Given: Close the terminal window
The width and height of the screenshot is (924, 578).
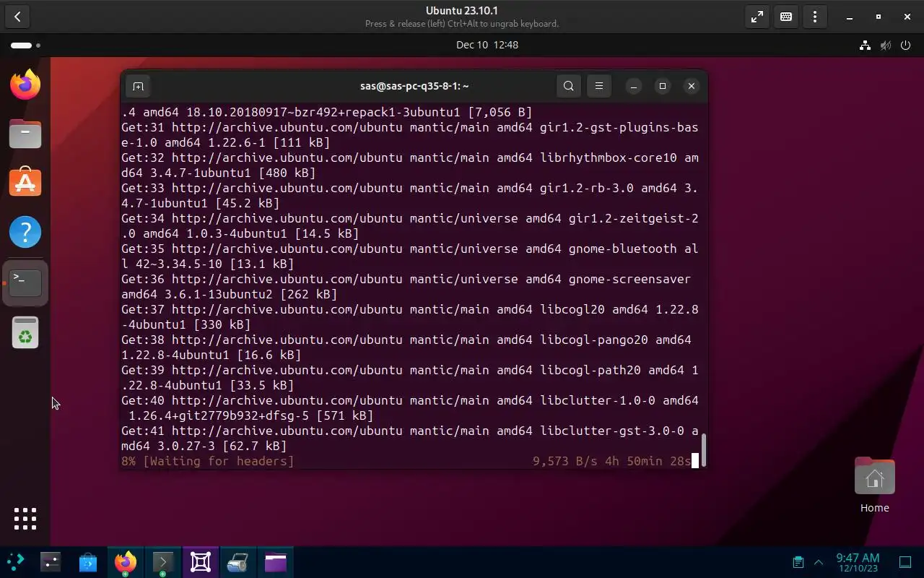Looking at the screenshot, I should (x=692, y=86).
